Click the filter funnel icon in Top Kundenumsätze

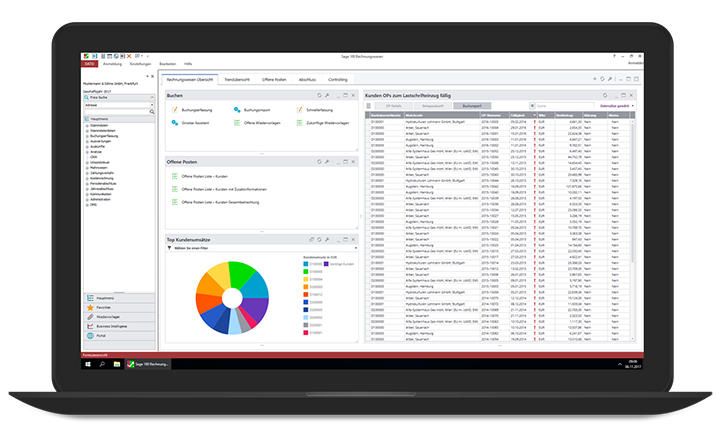(x=169, y=248)
